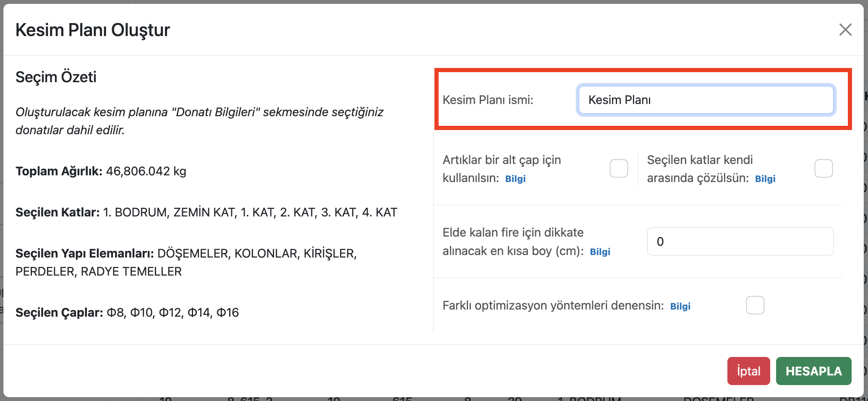Click the green HESAPLA button
868x401 pixels.
[x=813, y=371]
